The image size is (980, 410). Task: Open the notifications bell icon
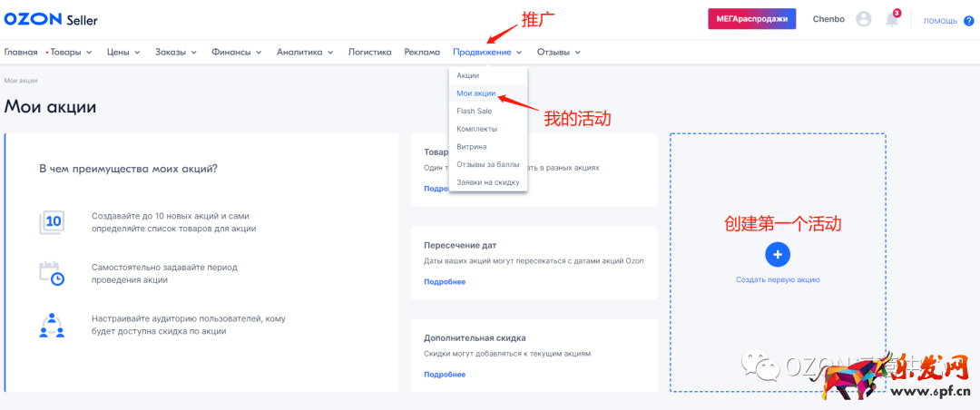tap(892, 19)
